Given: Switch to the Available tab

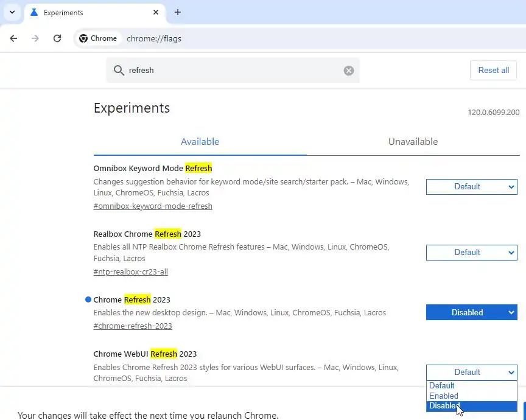Looking at the screenshot, I should click(200, 142).
